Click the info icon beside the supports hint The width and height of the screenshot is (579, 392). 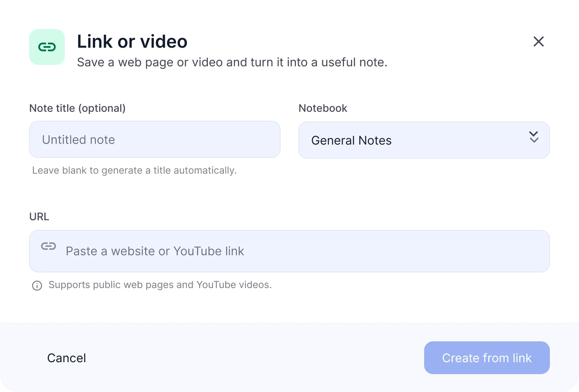click(x=37, y=285)
